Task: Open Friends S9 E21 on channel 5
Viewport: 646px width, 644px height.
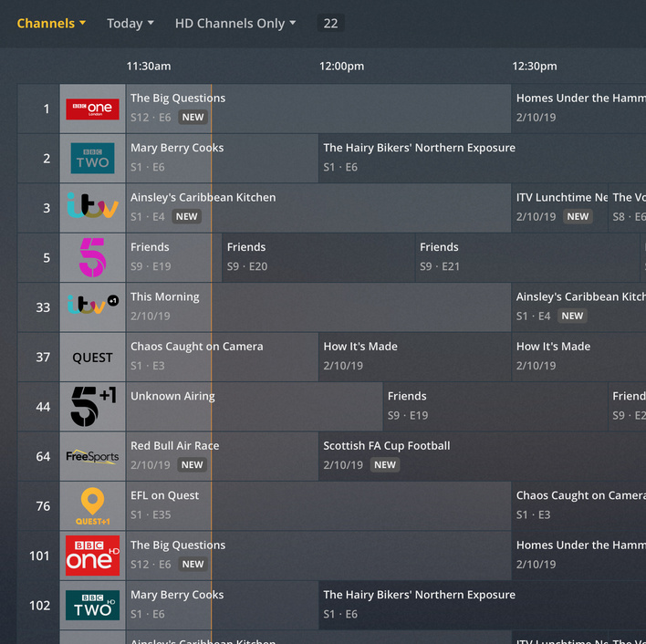Action: click(527, 258)
